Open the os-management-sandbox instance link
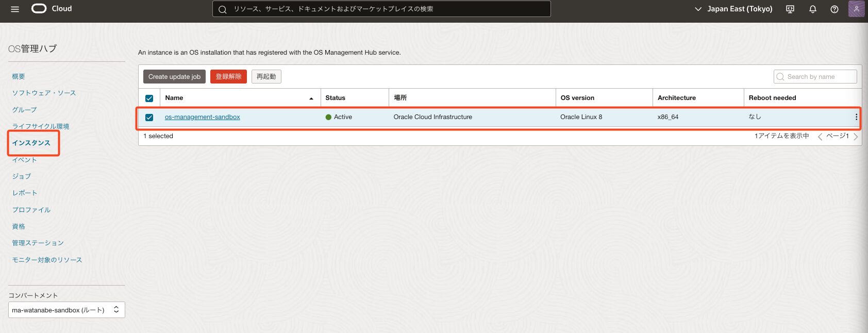Screen dimensions: 868x333 (x=203, y=117)
